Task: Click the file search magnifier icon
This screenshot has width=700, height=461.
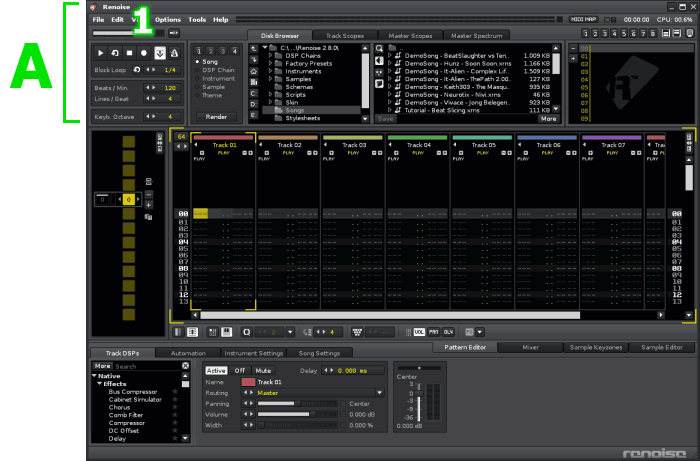Action: 379,49
